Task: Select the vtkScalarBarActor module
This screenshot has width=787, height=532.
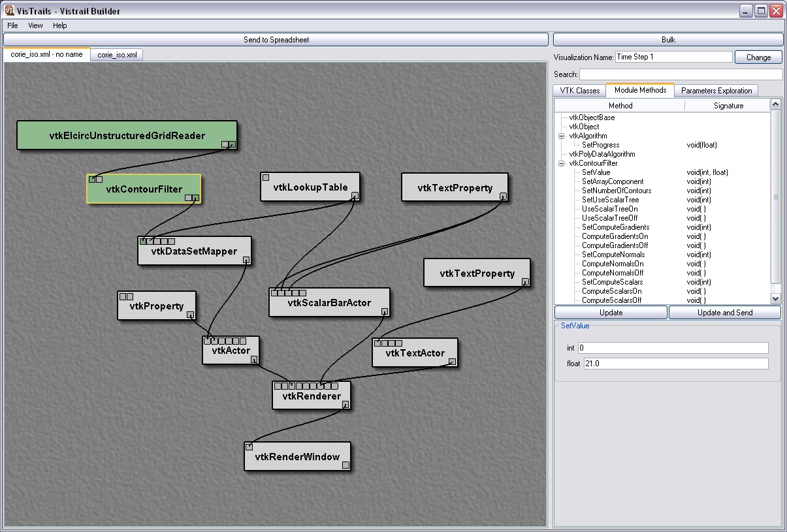Action: (x=329, y=302)
